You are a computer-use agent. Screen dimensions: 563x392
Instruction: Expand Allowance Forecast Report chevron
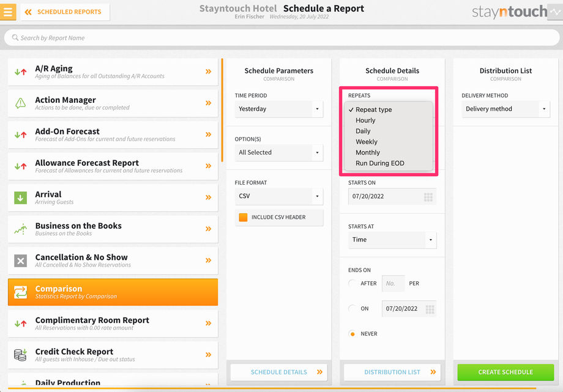coord(208,166)
